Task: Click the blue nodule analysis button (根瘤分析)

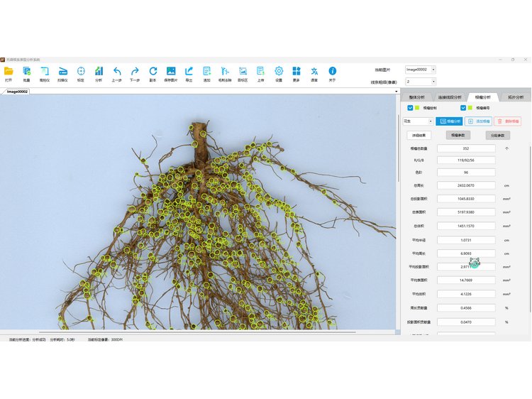Action: click(448, 121)
